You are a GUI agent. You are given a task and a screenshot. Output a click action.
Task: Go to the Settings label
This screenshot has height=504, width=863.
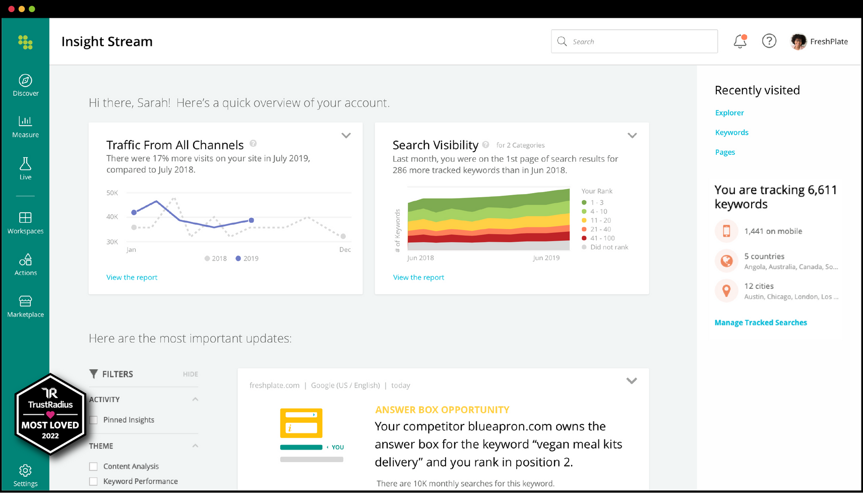tap(26, 484)
